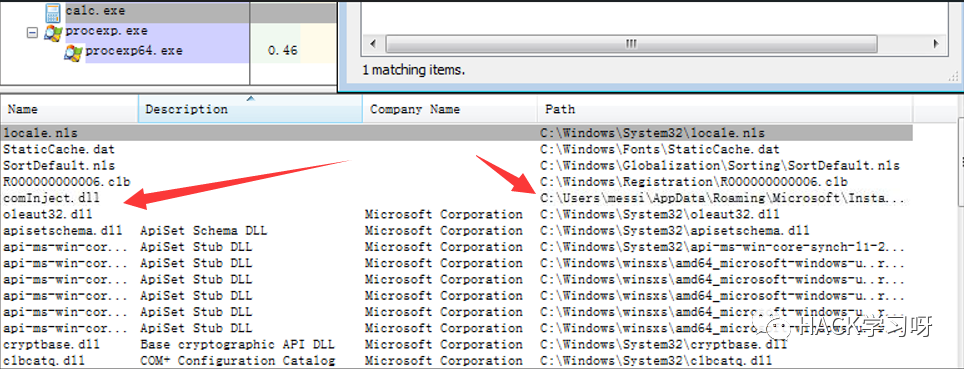The image size is (964, 369).
Task: Select the StaticCache.dat row
Action: pyautogui.click(x=456, y=149)
